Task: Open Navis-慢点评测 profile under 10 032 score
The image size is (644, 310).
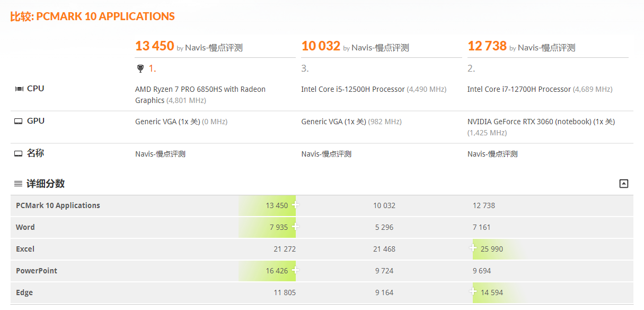Action: [x=380, y=48]
